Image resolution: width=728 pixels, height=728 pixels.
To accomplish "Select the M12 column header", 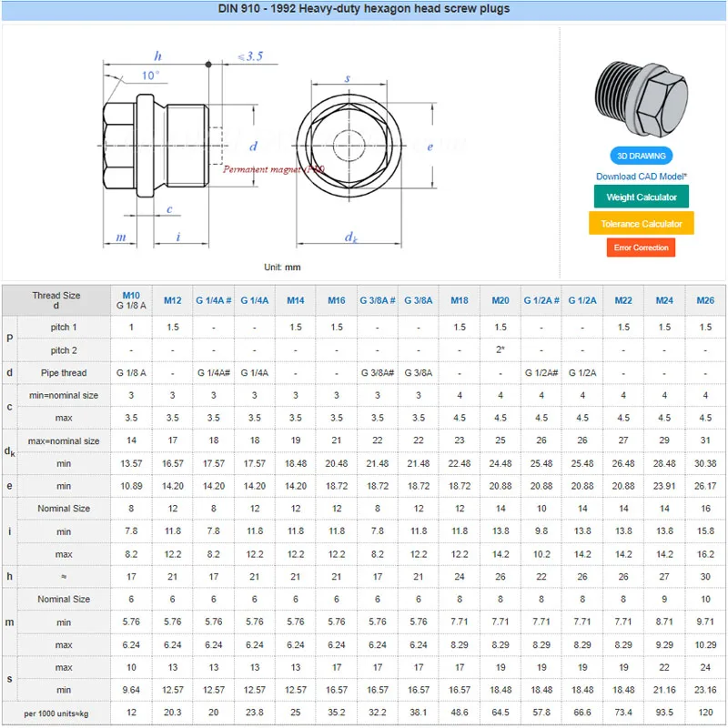I will (171, 300).
